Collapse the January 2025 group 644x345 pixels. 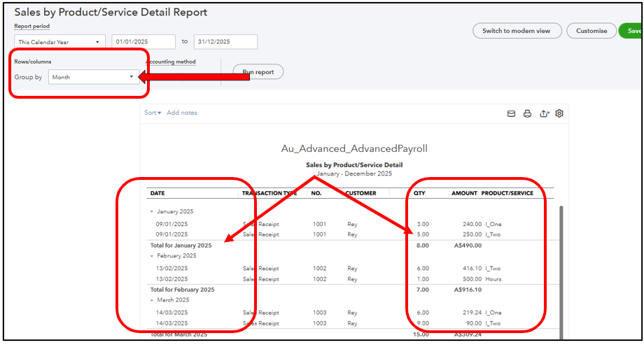point(152,212)
